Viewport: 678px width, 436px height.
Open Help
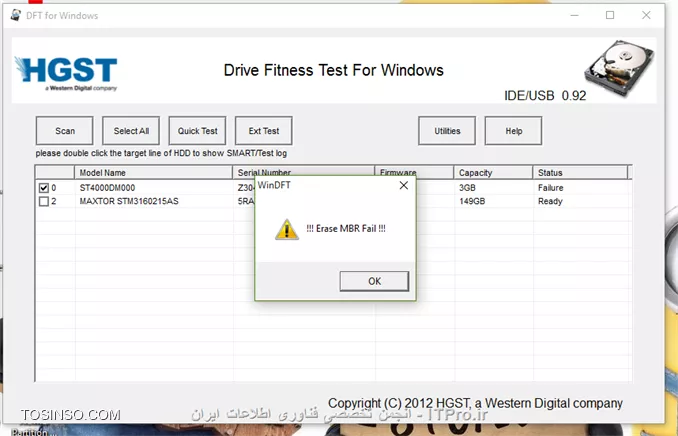pos(513,131)
